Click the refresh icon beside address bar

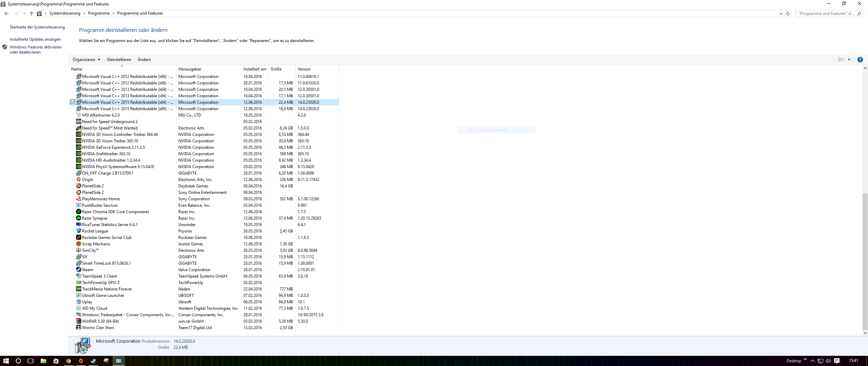tap(788, 14)
